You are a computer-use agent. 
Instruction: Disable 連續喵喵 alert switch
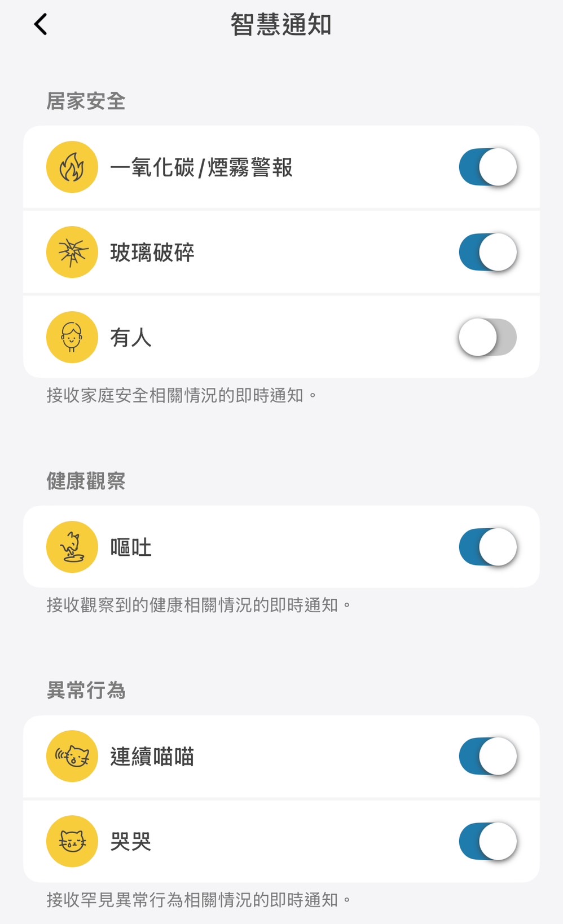(487, 756)
